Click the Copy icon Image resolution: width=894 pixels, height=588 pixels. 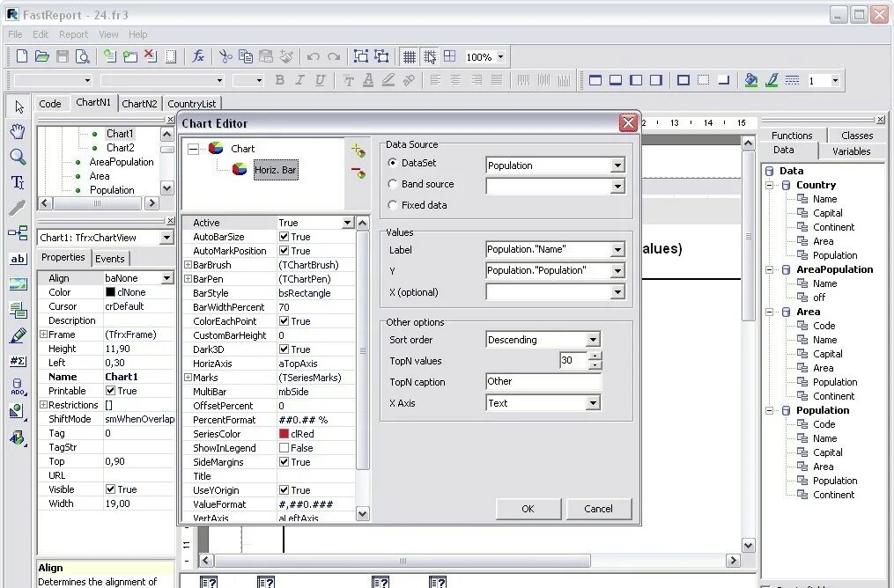246,55
